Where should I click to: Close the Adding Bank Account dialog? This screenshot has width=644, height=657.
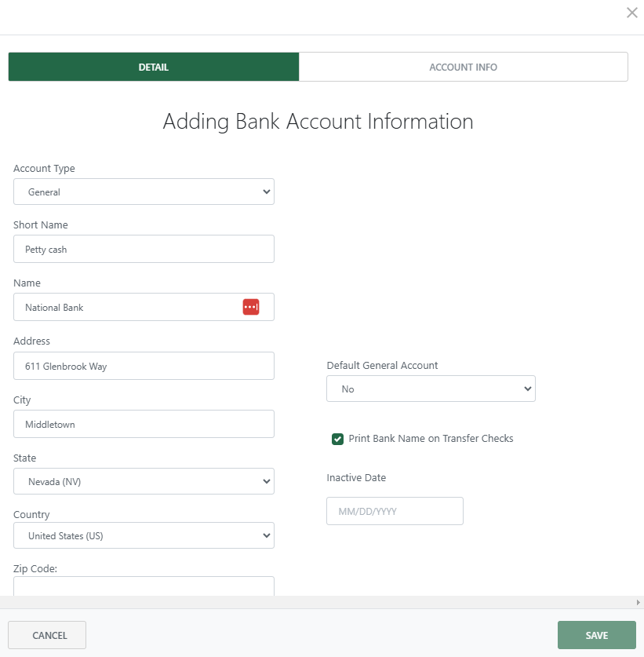tap(631, 13)
